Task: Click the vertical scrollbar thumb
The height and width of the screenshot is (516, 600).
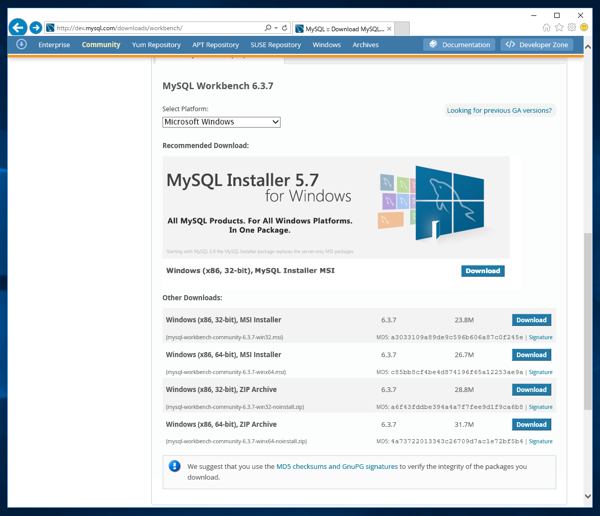Action: [x=588, y=321]
